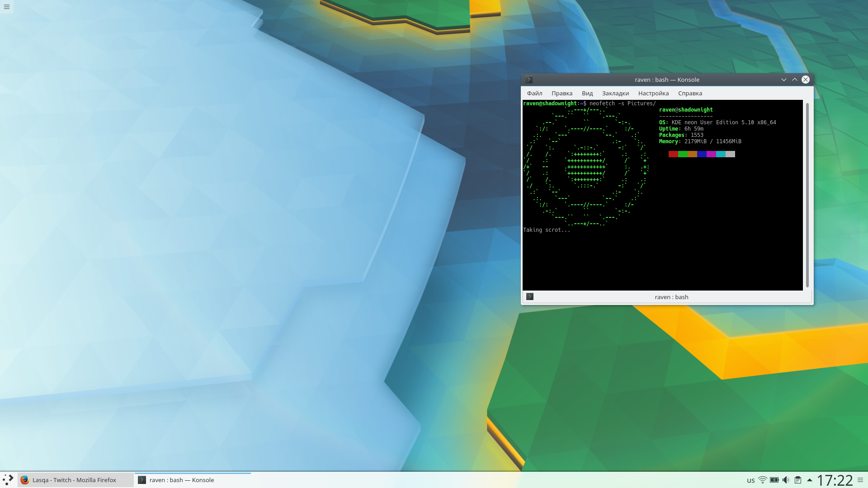Click the OS: KDE neon User Edition line

coord(717,122)
